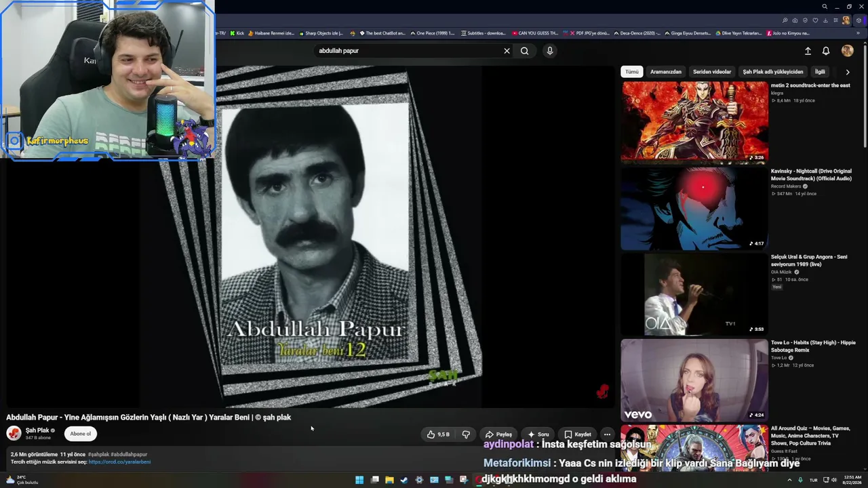Open the Windows Start button

point(359,480)
